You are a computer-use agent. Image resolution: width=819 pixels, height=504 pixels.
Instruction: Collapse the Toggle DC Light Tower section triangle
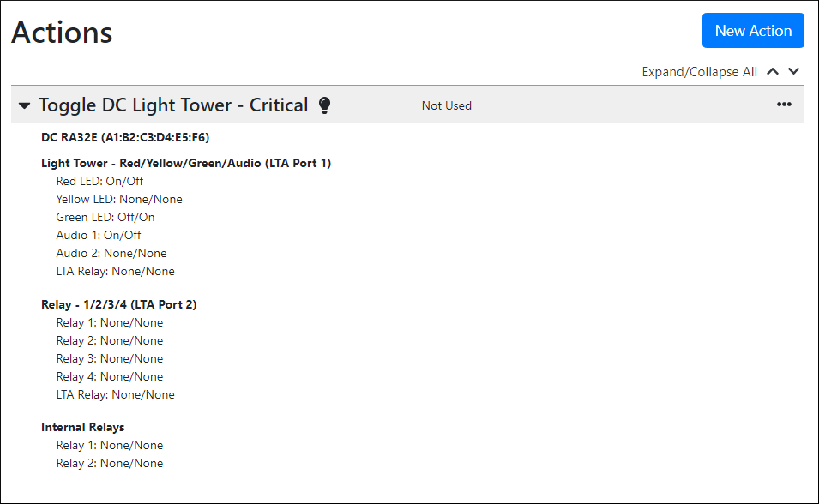(x=24, y=105)
